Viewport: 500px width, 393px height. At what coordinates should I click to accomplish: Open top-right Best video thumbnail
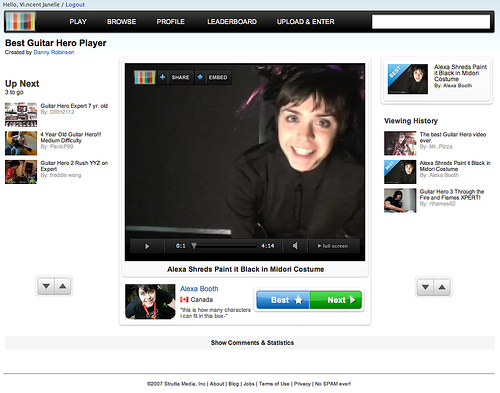408,79
